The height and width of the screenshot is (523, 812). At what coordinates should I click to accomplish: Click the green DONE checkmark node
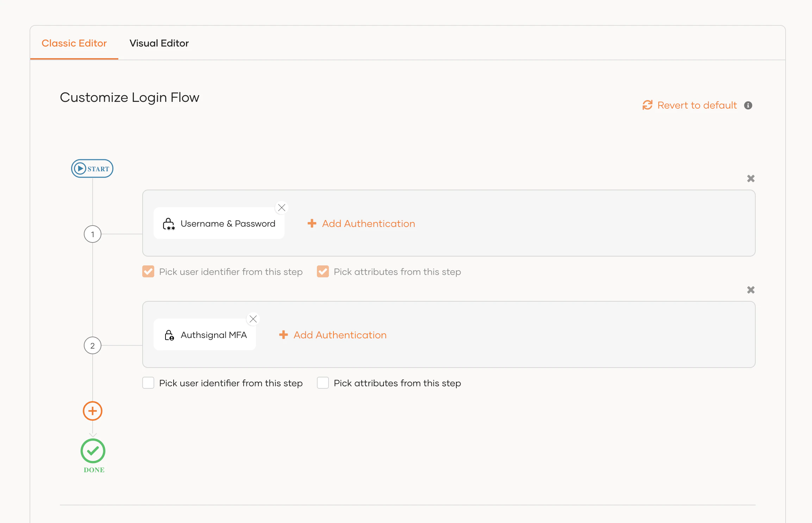pos(93,450)
